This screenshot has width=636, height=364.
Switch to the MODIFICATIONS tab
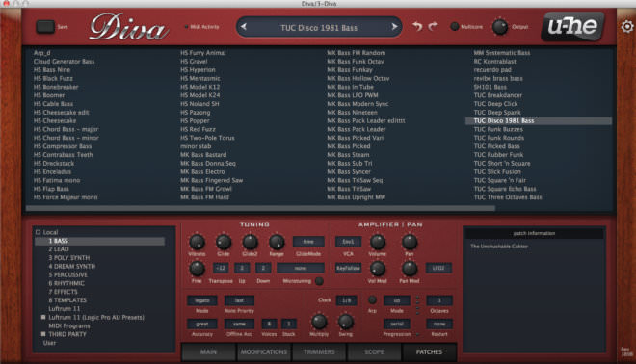[264, 351]
